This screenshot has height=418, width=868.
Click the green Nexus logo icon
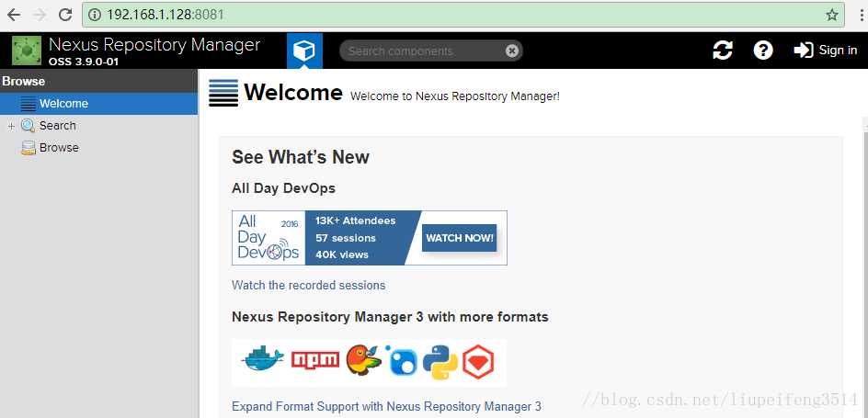click(27, 51)
